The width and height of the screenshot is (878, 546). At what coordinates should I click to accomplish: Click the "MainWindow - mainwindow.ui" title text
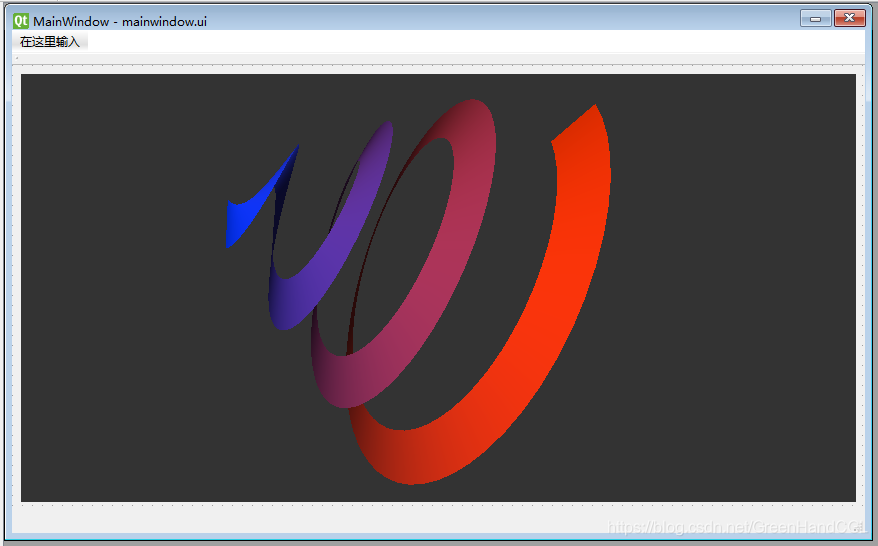(120, 22)
